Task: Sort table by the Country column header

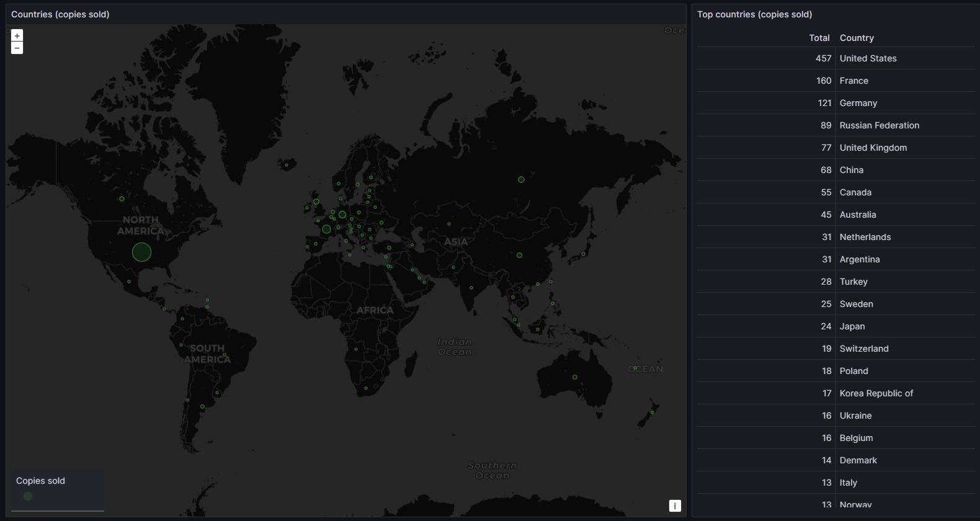Action: coord(857,38)
